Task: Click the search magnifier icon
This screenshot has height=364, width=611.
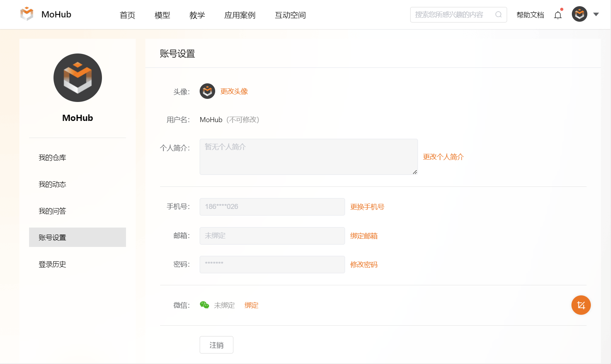Action: coord(499,15)
